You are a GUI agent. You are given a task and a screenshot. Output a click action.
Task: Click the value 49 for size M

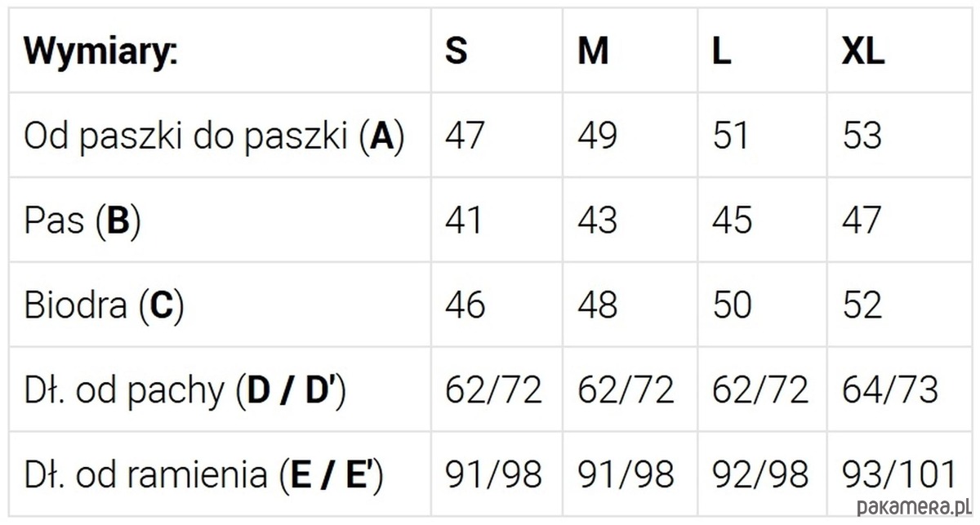pos(598,136)
